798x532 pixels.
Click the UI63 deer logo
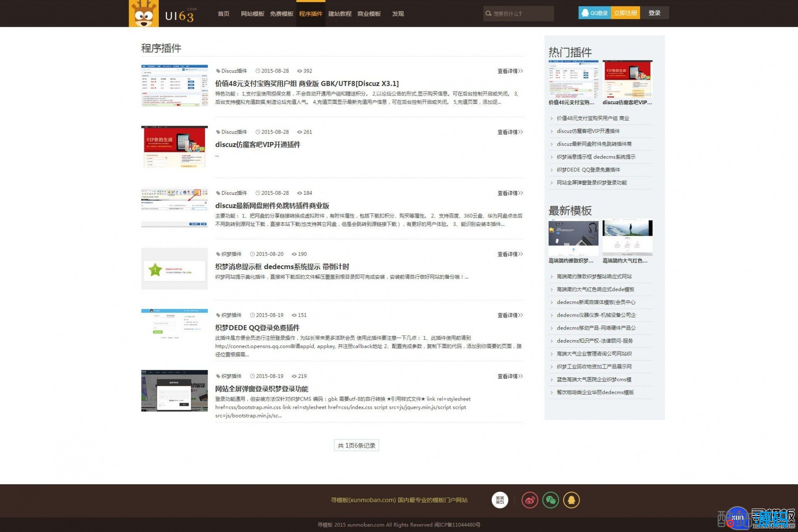144,14
